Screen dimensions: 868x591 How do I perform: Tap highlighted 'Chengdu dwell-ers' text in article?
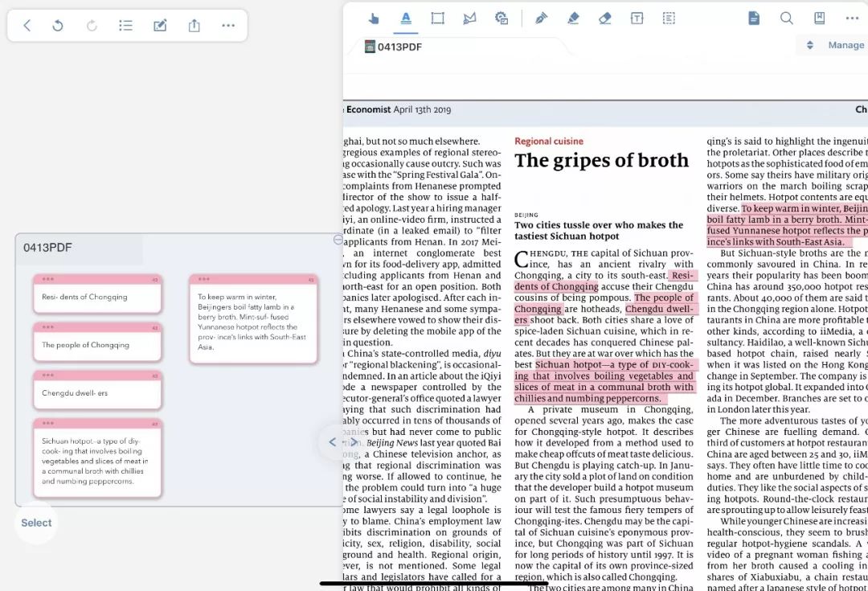659,309
